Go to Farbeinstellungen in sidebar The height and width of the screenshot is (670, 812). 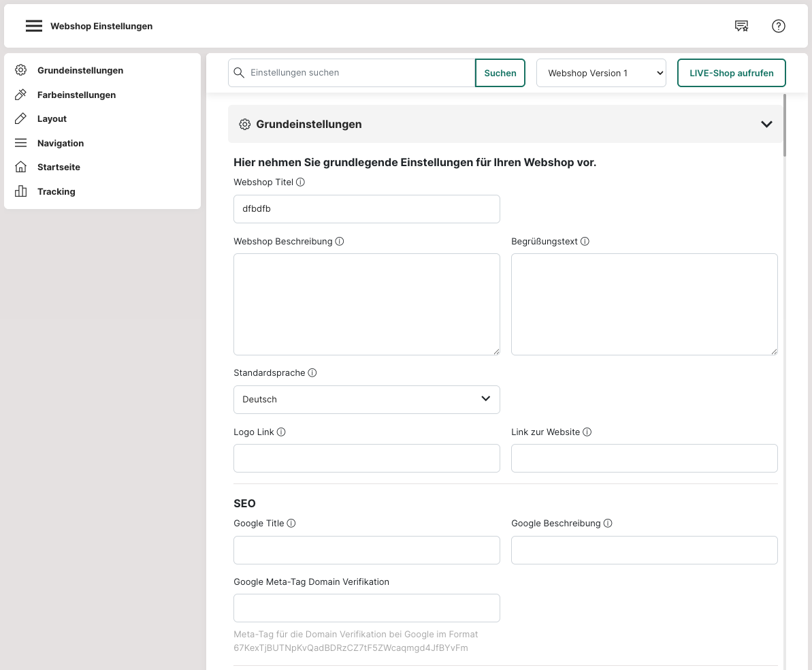coord(76,95)
